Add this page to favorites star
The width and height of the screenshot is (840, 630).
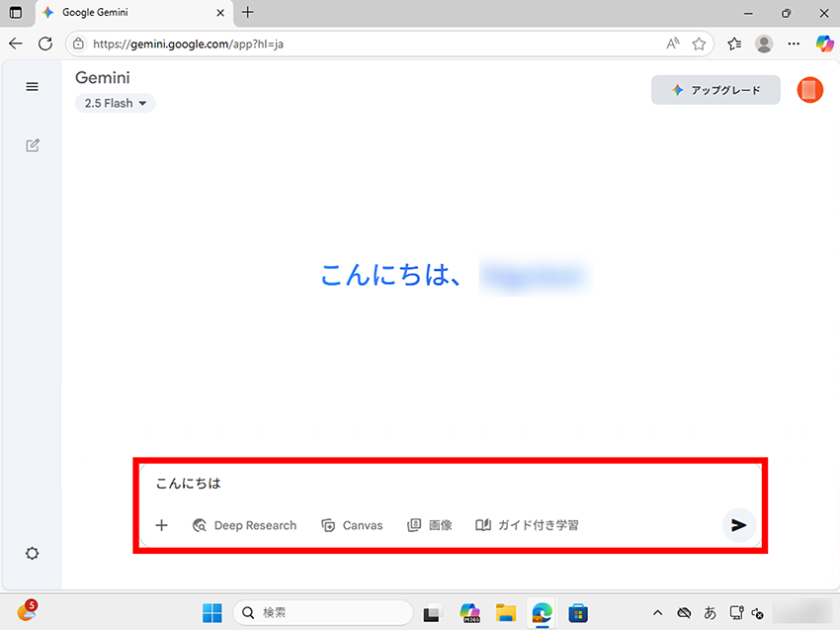(x=699, y=44)
